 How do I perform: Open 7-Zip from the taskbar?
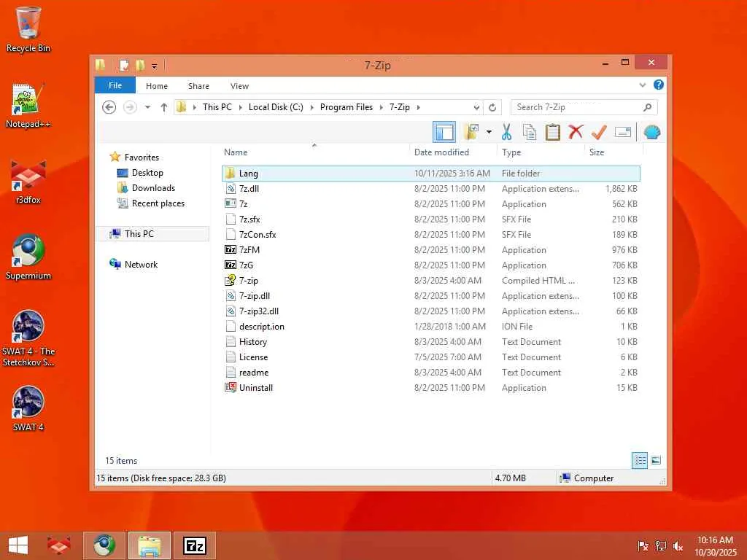(x=195, y=545)
